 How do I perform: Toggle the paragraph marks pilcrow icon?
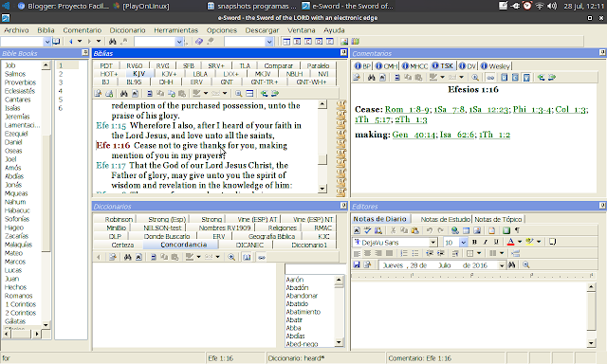click(517, 230)
